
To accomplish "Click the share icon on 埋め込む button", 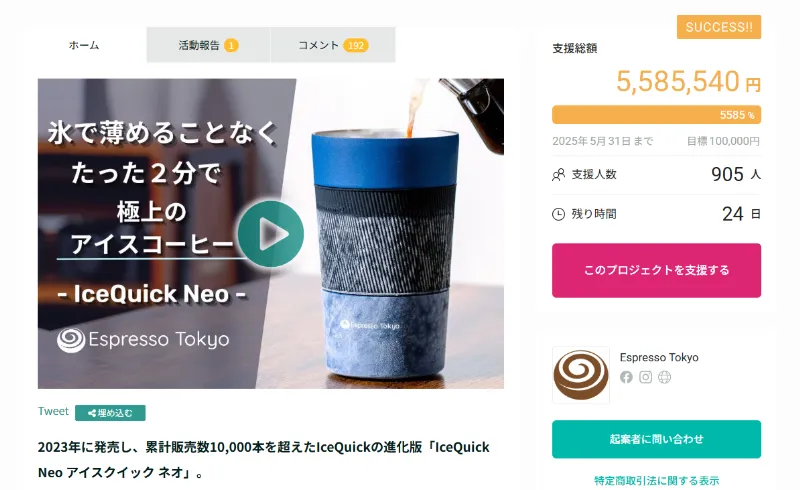I will (x=92, y=413).
